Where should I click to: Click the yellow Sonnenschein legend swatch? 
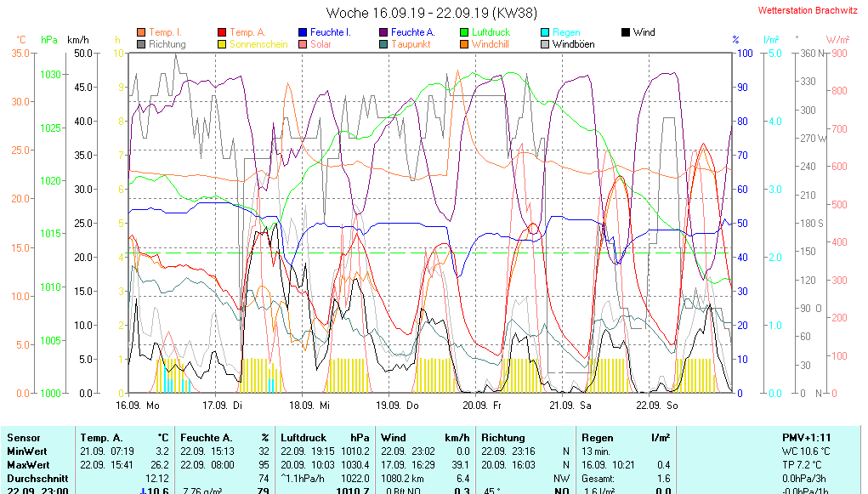(223, 44)
